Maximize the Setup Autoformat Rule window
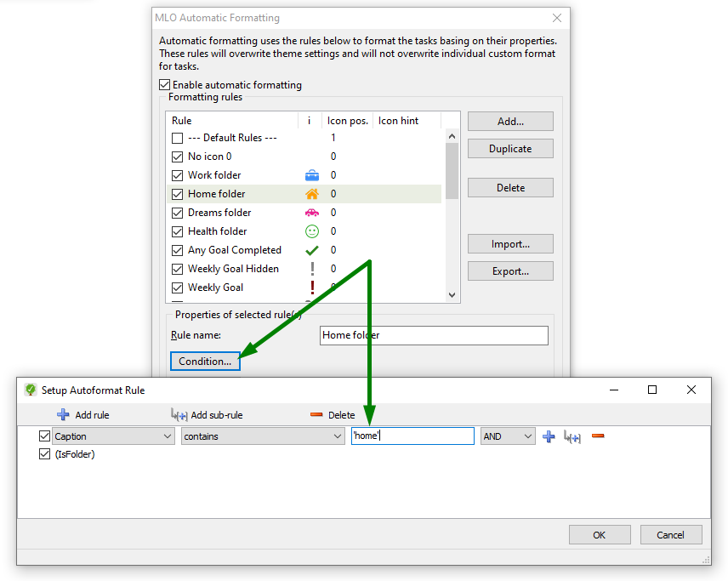The image size is (728, 581). click(652, 390)
